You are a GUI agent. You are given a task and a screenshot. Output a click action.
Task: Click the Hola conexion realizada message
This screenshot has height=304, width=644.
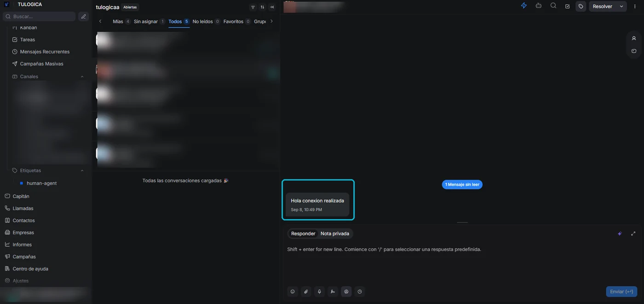[317, 205]
